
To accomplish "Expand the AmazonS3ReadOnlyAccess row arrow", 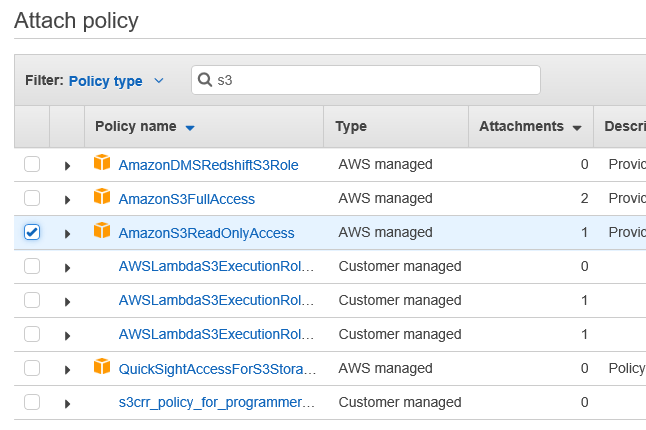I will pyautogui.click(x=67, y=233).
